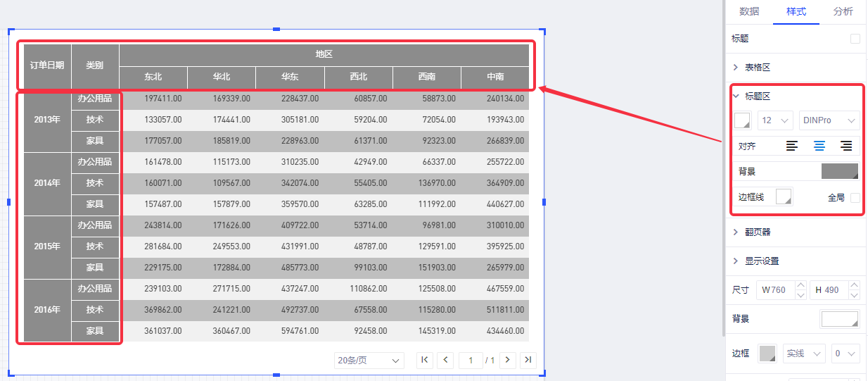Go to the first page of the table
This screenshot has height=381, width=868.
coord(425,360)
